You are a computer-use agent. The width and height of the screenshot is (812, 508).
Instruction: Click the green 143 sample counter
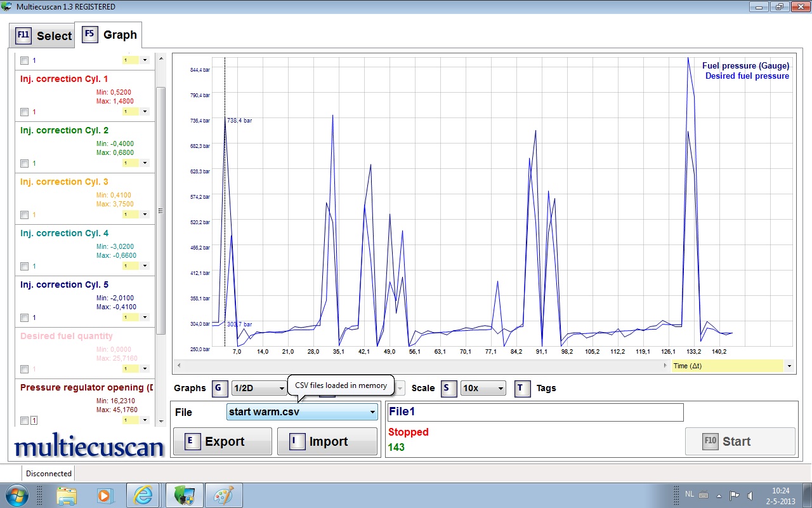(396, 447)
